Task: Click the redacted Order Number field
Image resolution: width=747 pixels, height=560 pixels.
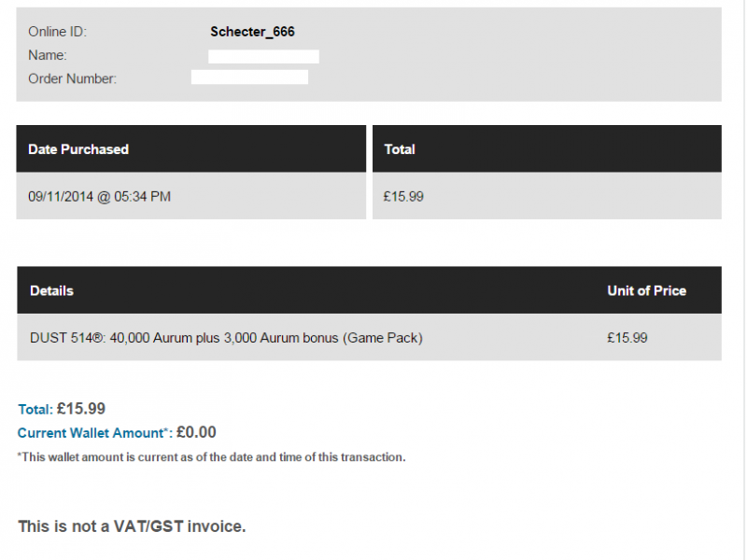Action: tap(249, 77)
